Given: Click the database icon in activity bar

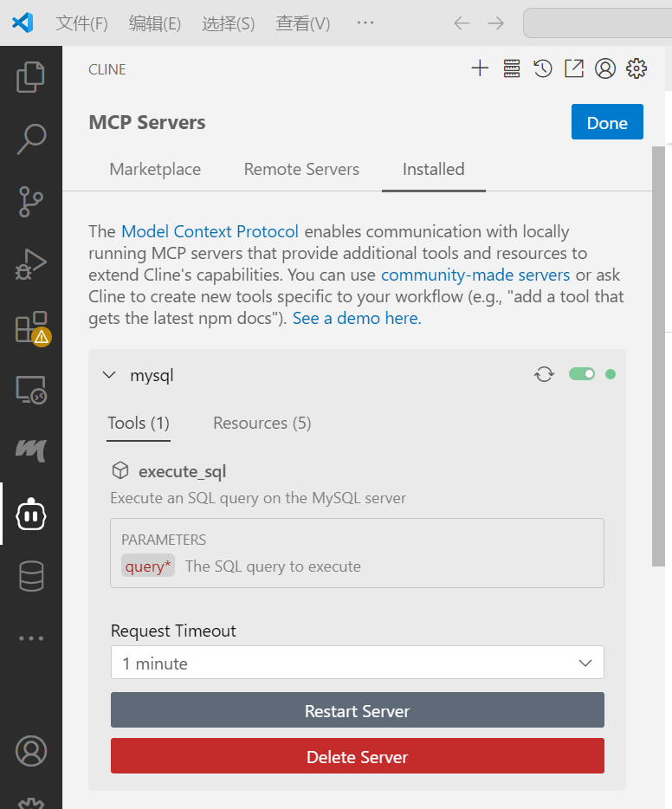Looking at the screenshot, I should (x=31, y=576).
